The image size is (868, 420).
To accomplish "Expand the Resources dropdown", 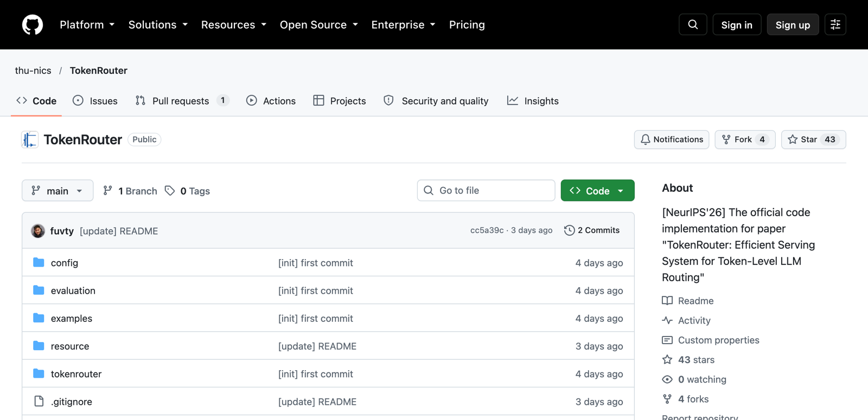I will click(x=234, y=25).
